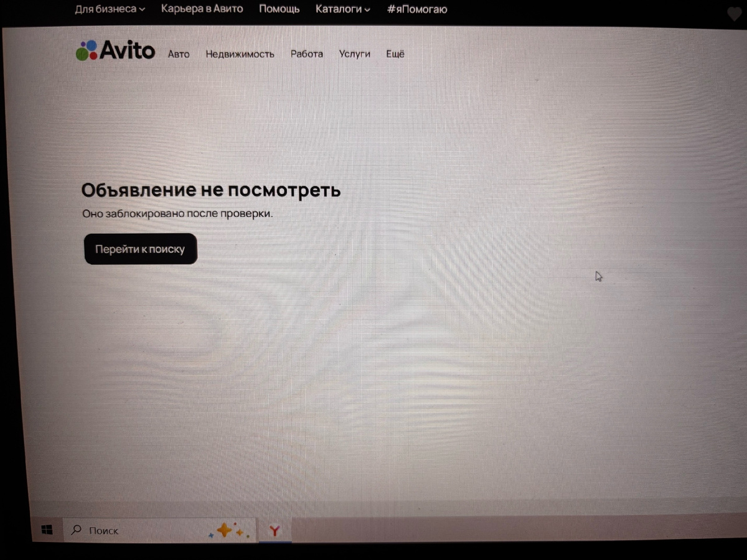747x560 pixels.
Task: Launch Yandex Browser from the taskbar
Action: tap(275, 531)
